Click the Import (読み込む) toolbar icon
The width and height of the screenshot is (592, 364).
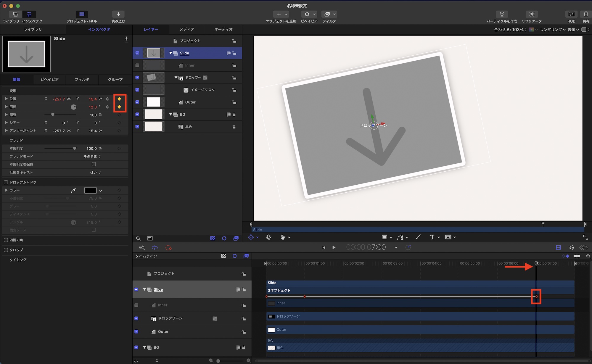[x=118, y=14]
